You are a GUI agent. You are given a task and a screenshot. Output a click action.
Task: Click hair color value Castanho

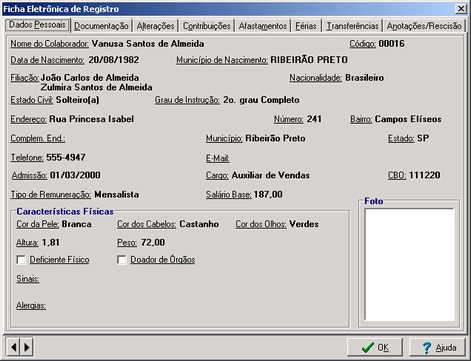coord(199,224)
